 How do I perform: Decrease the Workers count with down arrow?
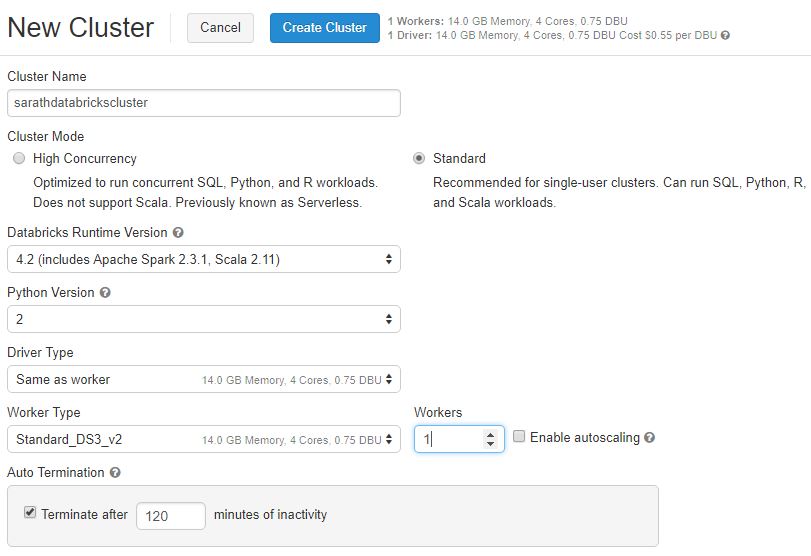click(x=490, y=444)
